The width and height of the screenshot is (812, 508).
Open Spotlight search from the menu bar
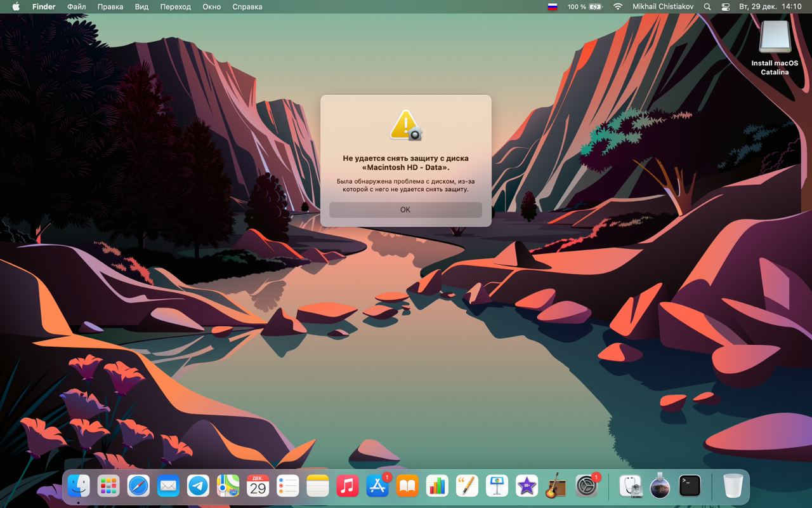pyautogui.click(x=707, y=6)
